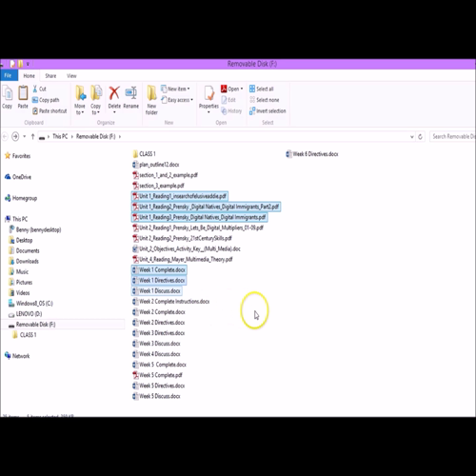Click Paste shortcut in the ribbon
Screen dimensions: 476x476
50,111
